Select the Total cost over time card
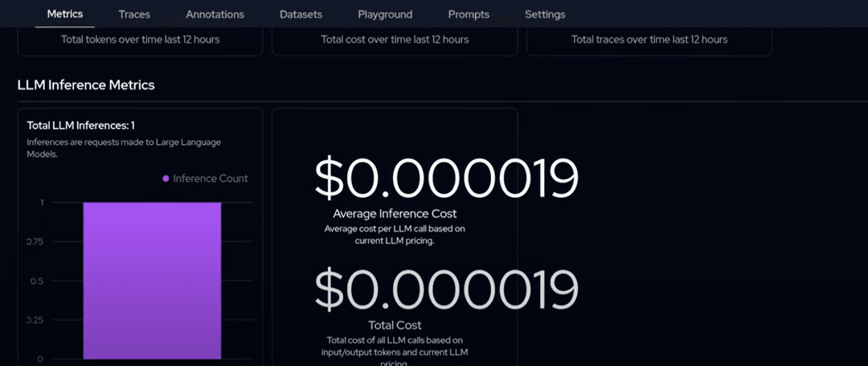 click(395, 39)
